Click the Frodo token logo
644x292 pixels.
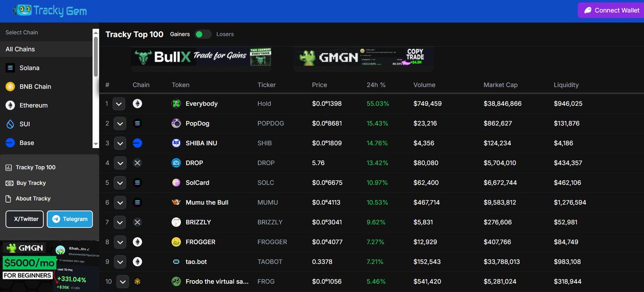[176, 281]
